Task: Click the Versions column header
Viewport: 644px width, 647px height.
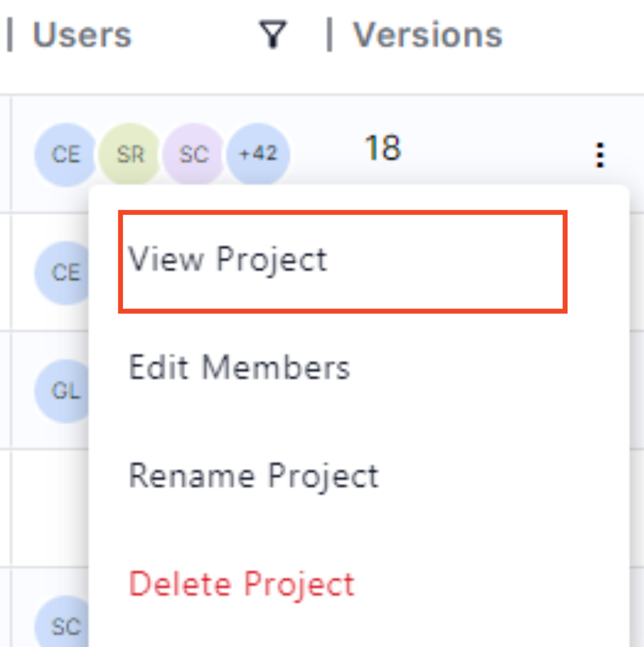Action: (x=428, y=35)
